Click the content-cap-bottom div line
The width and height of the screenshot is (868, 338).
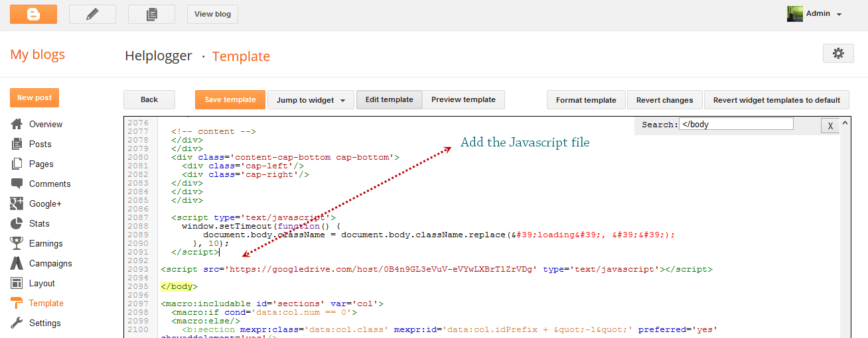point(285,157)
